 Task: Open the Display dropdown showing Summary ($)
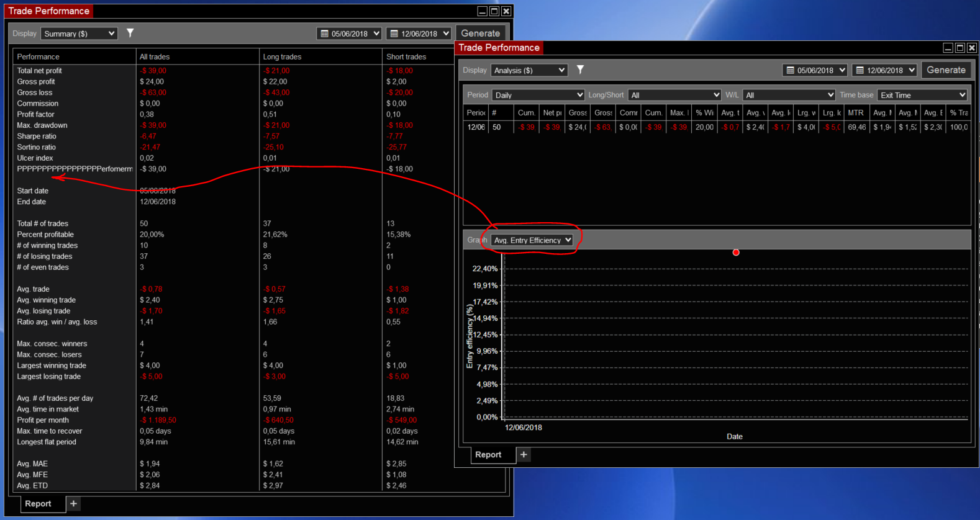point(79,34)
